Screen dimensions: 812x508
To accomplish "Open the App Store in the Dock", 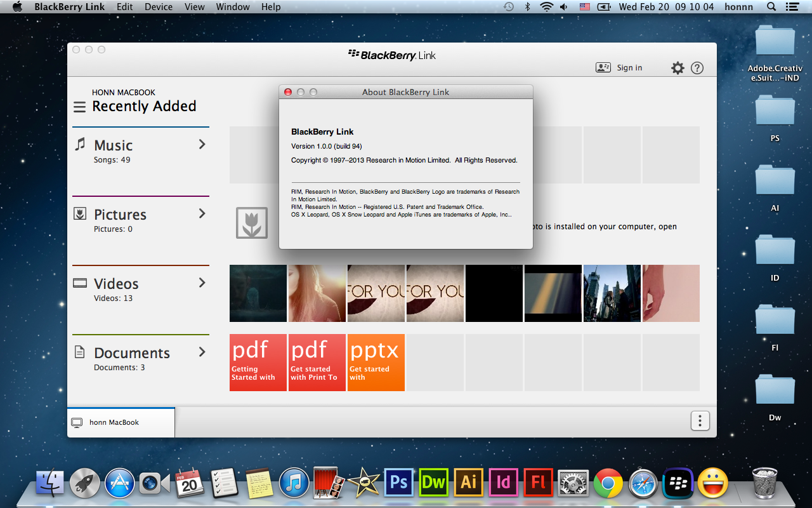I will [120, 484].
